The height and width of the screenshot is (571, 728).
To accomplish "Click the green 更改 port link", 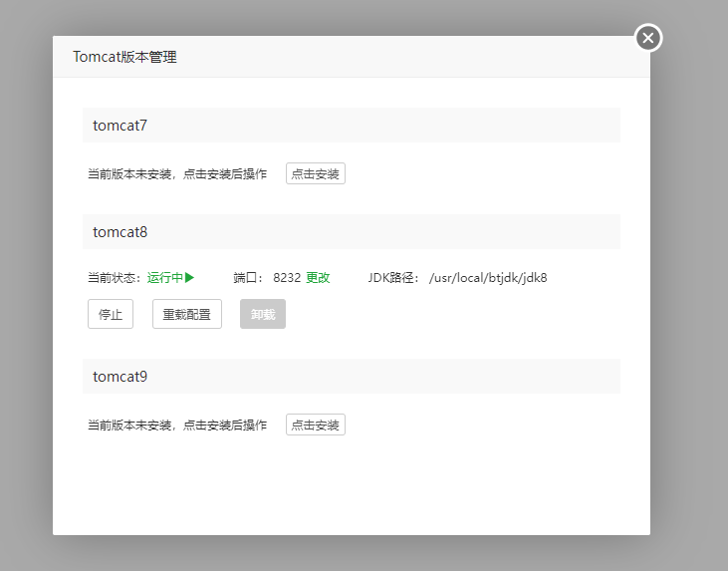I will tap(318, 278).
